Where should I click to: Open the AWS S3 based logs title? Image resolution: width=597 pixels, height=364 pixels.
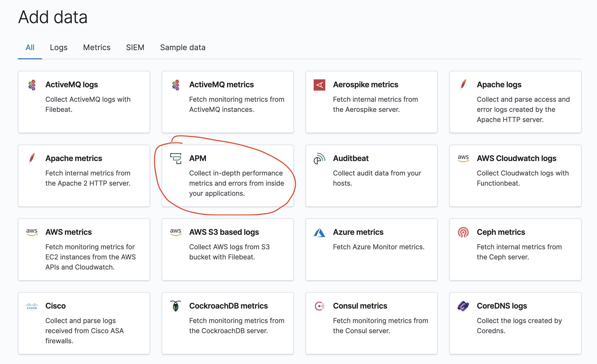click(x=224, y=232)
